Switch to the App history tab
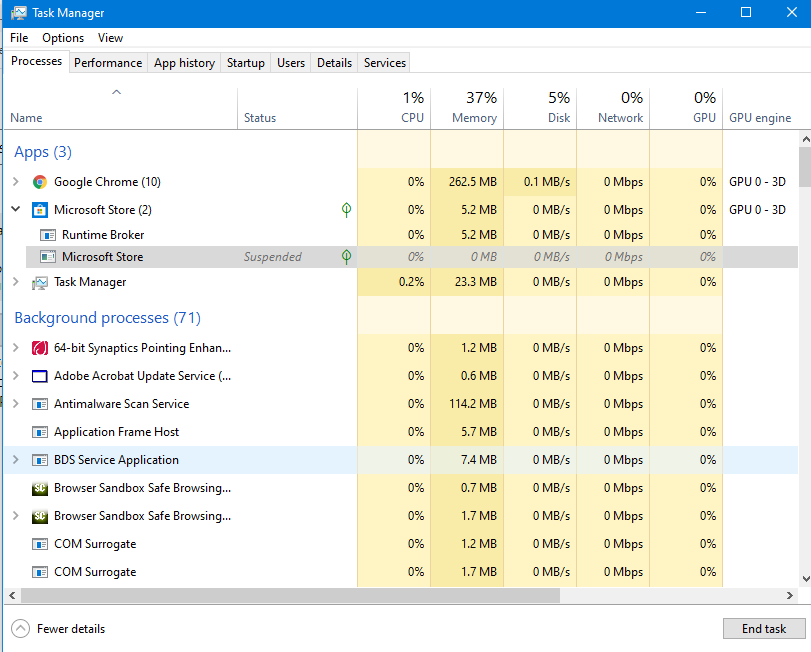 [x=184, y=63]
